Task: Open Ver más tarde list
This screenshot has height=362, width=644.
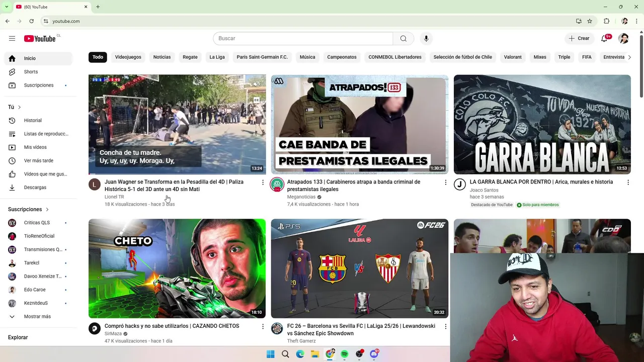Action: [38, 161]
